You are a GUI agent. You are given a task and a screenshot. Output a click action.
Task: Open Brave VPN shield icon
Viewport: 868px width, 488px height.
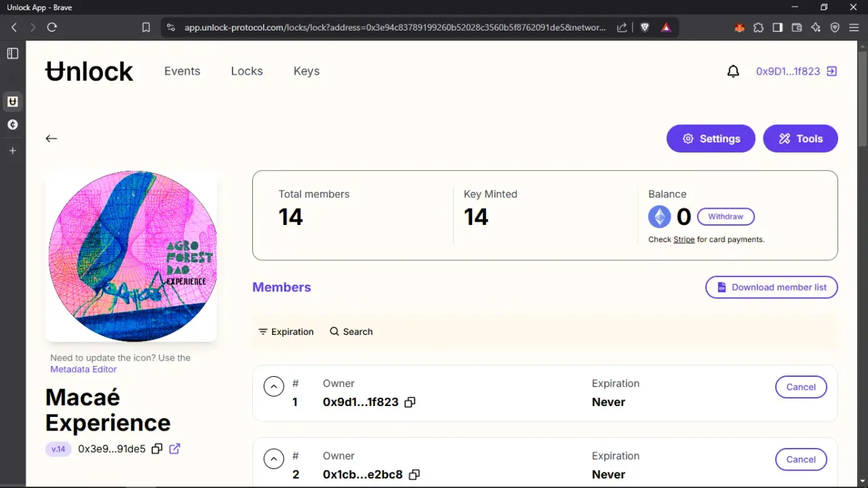(x=835, y=27)
